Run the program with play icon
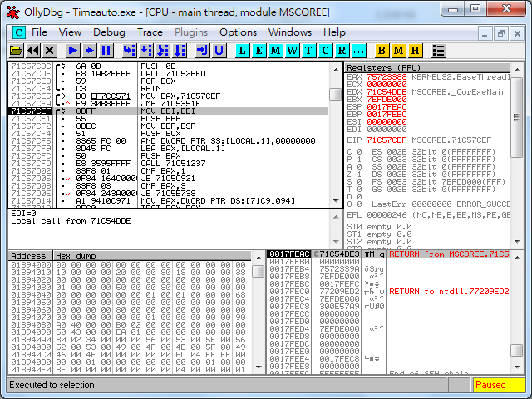This screenshot has height=399, width=532. 72,51
